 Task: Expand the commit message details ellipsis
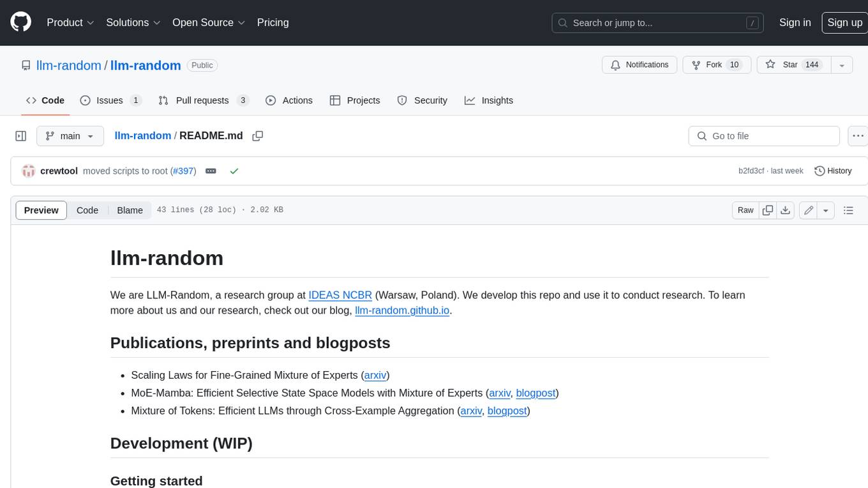click(x=211, y=171)
